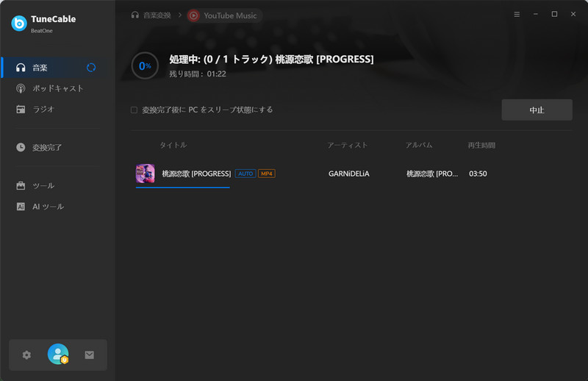The height and width of the screenshot is (381, 588).
Task: Open settings via the gear icon
Action: tap(26, 355)
